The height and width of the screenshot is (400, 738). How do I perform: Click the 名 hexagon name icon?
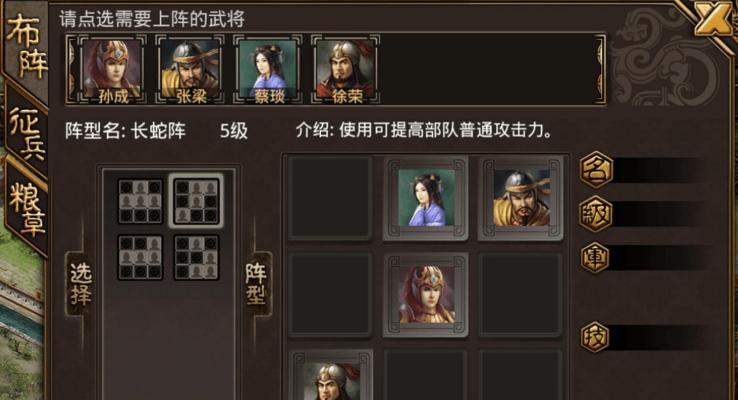(596, 169)
